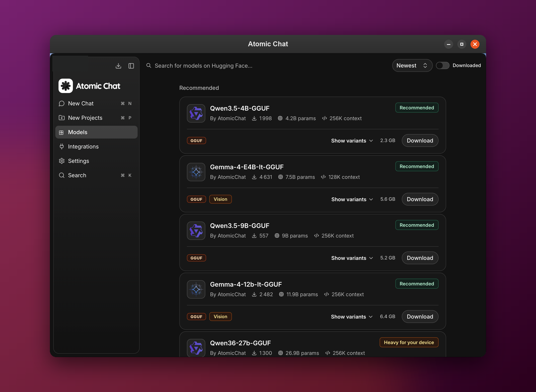Click the Gemma-4-12b-It-GGUF model logo
The width and height of the screenshot is (536, 392).
[196, 289]
